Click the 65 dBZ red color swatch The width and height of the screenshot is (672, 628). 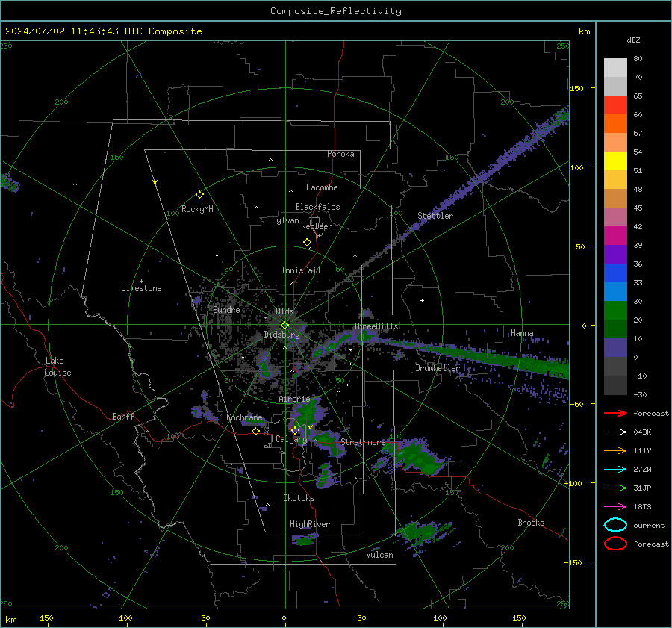[615, 105]
